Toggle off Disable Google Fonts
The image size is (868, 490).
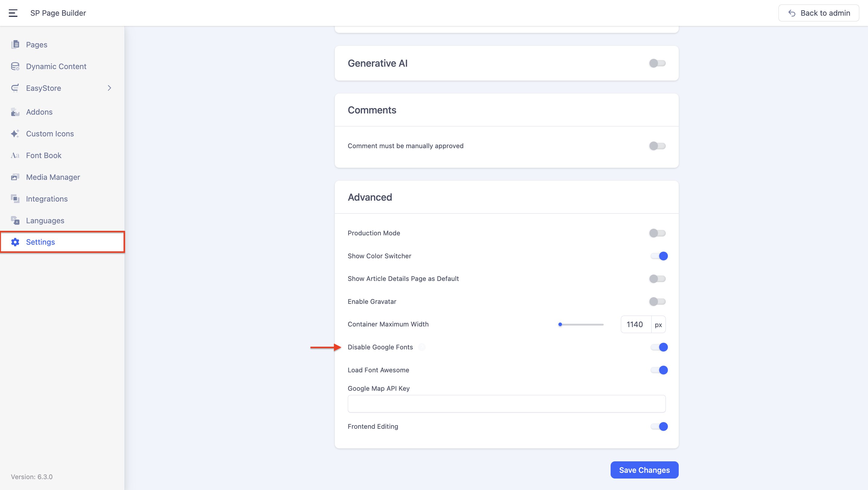tap(659, 347)
